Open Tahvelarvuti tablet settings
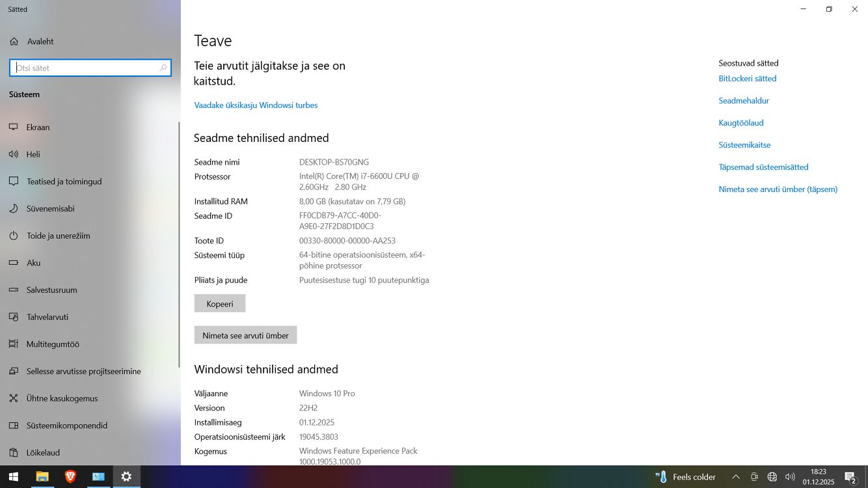This screenshot has height=488, width=868. (x=47, y=317)
